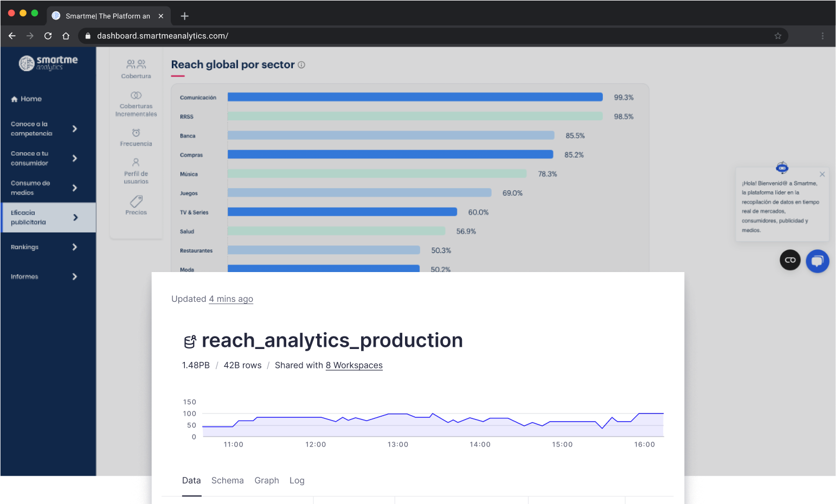Bookmark this page with the star icon
Screen dimensions: 836x504
777,36
